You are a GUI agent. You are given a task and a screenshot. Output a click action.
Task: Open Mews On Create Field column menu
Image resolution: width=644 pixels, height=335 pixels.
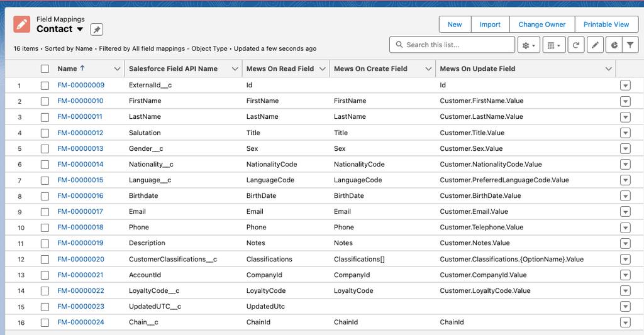[428, 69]
